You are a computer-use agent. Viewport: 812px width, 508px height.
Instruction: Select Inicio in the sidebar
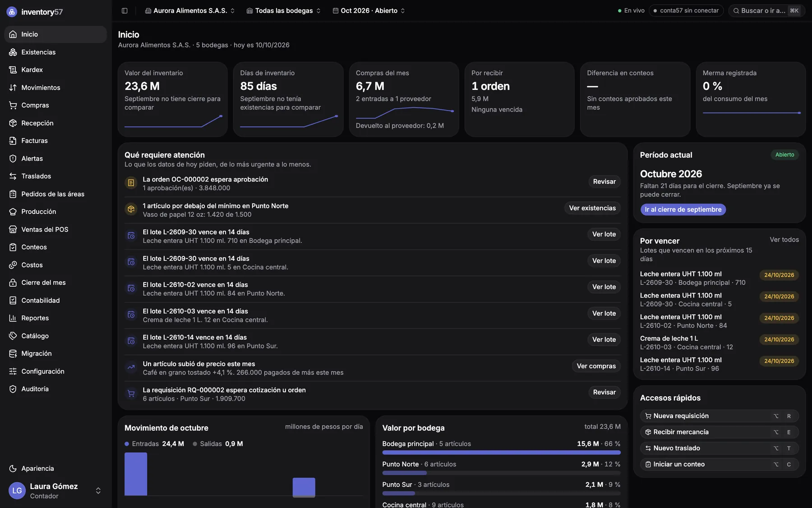[55, 34]
